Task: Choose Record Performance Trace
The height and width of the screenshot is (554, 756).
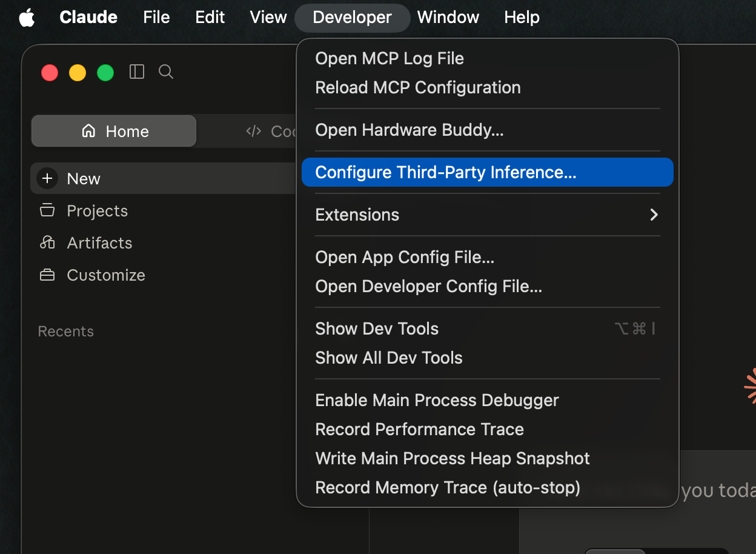Action: point(488,429)
